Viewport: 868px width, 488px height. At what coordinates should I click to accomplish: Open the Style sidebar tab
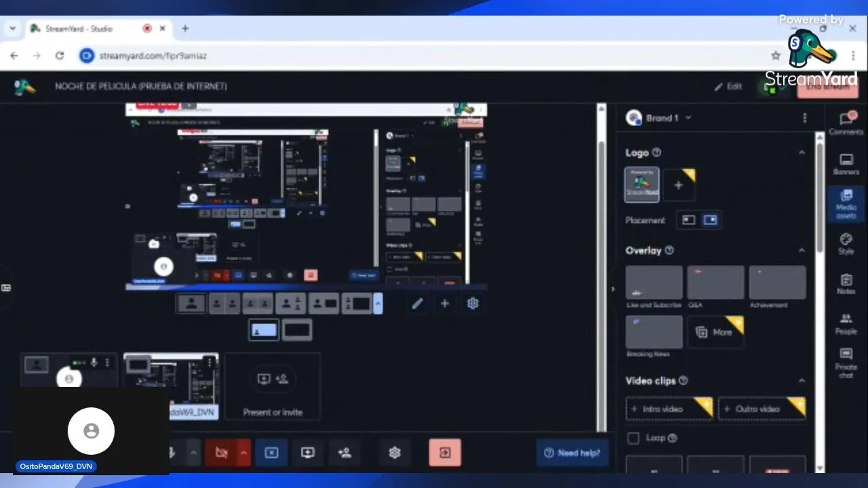pyautogui.click(x=846, y=244)
